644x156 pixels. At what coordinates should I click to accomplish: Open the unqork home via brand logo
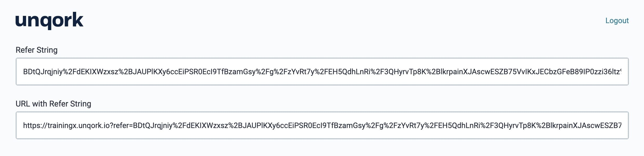(49, 20)
